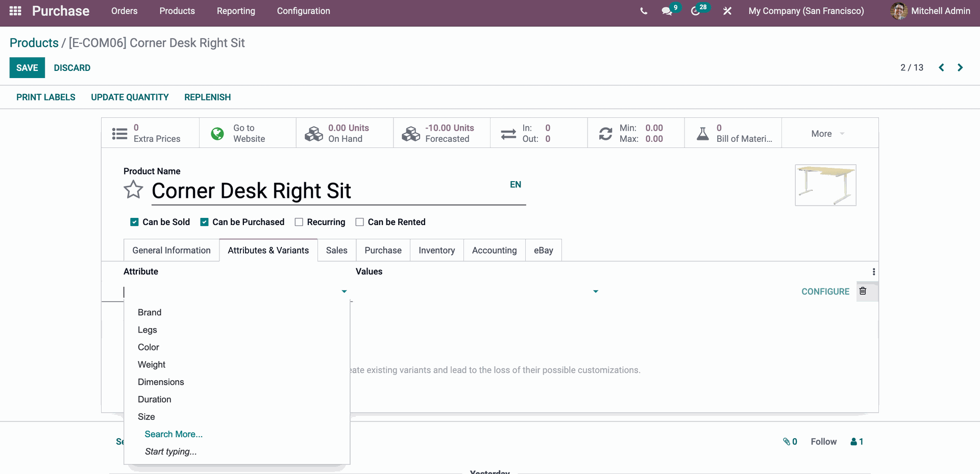Click Configure attribute link
Image resolution: width=980 pixels, height=474 pixels.
pyautogui.click(x=825, y=291)
